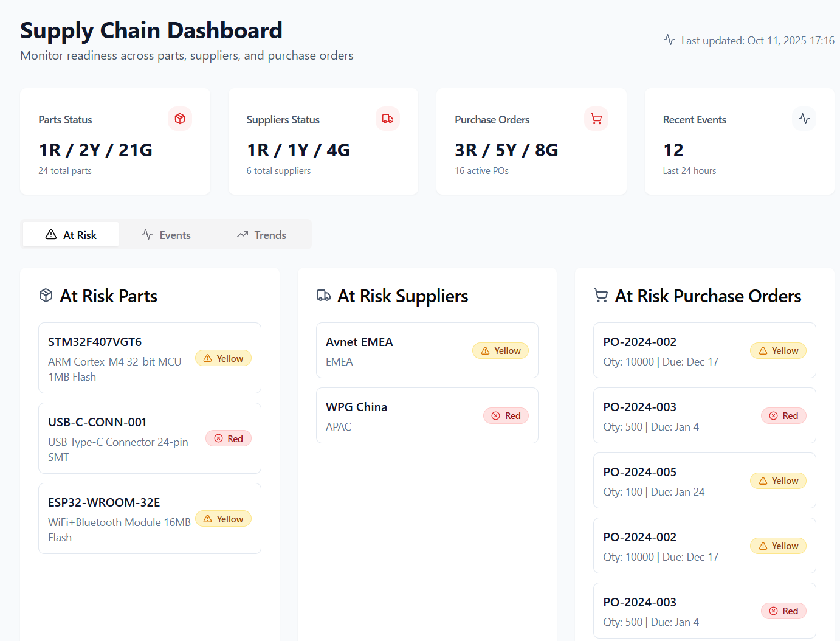Click the '6 total suppliers' label
The width and height of the screenshot is (840, 641).
tap(278, 171)
